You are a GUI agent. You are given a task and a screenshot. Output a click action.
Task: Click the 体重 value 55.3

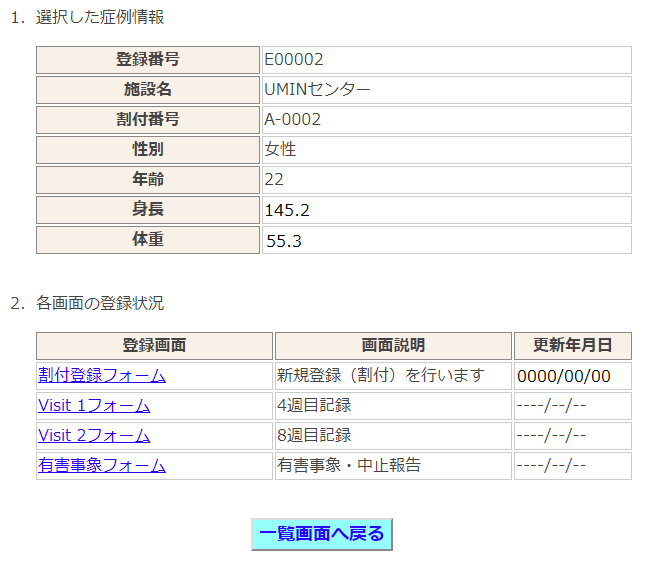(285, 241)
